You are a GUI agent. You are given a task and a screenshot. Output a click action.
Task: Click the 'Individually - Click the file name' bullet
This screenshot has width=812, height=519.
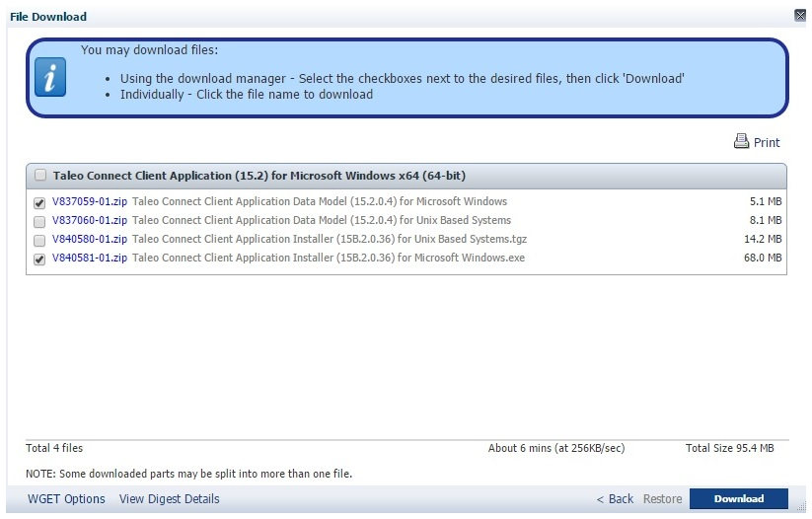[x=247, y=95]
